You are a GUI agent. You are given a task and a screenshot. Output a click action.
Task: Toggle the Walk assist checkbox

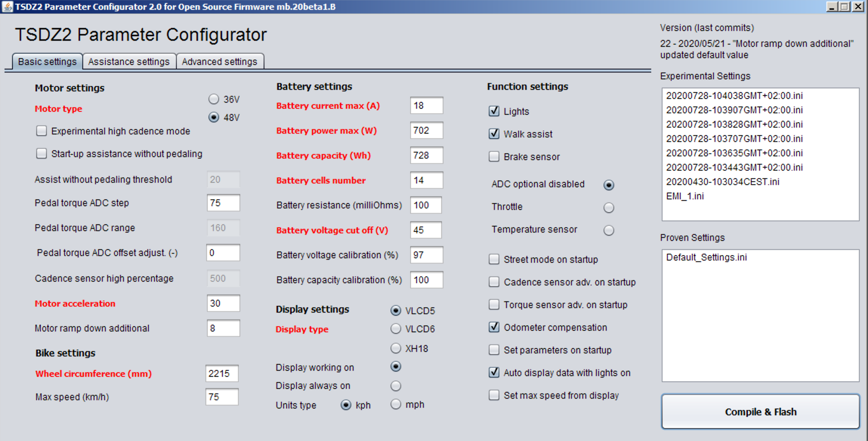pyautogui.click(x=520, y=134)
